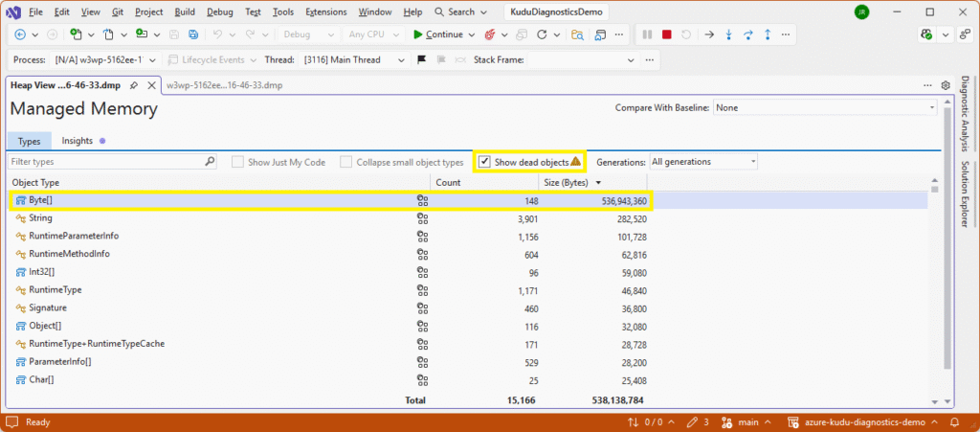Select the Char[] row
Screen dimensions: 980x432
tap(467, 379)
